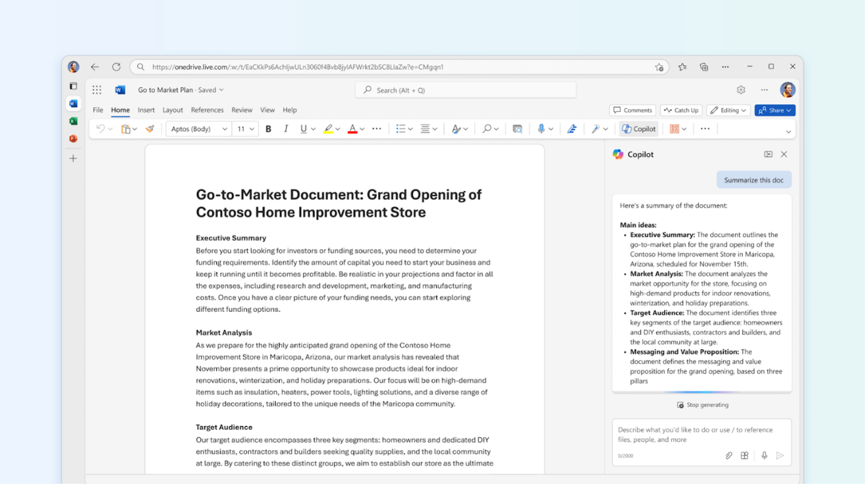The width and height of the screenshot is (868, 487).
Task: Open the Paste options dropdown arrow
Action: pos(135,130)
